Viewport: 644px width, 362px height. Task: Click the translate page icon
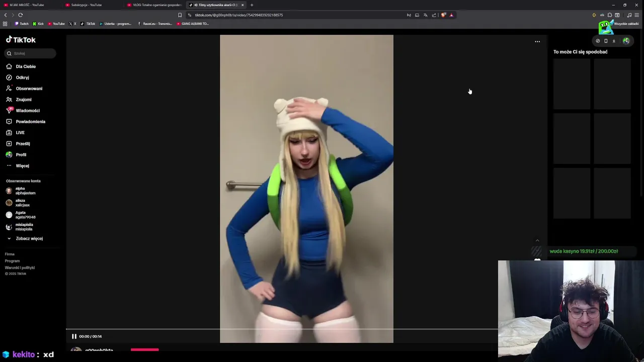tap(426, 15)
